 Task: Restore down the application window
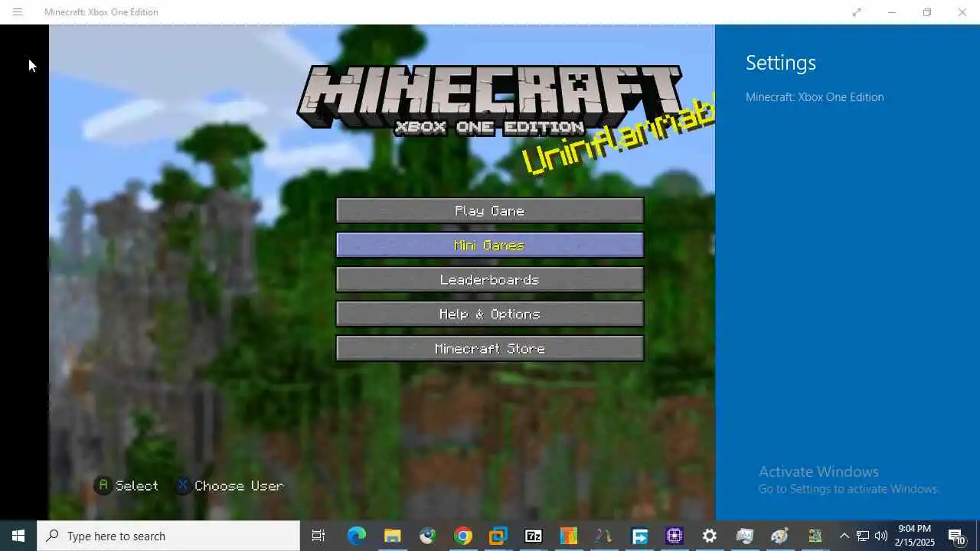pyautogui.click(x=927, y=12)
